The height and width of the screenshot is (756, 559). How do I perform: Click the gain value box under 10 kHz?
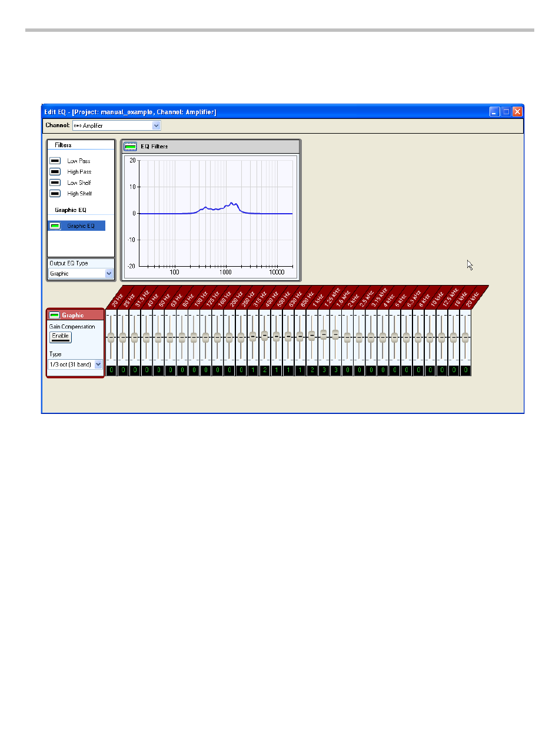[430, 370]
